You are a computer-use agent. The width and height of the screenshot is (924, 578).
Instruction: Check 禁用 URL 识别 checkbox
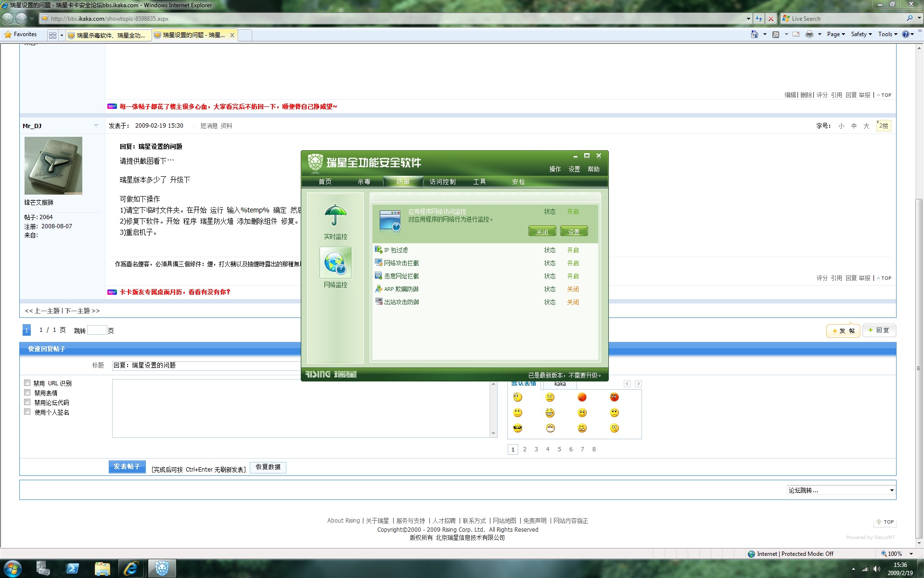[x=27, y=383]
